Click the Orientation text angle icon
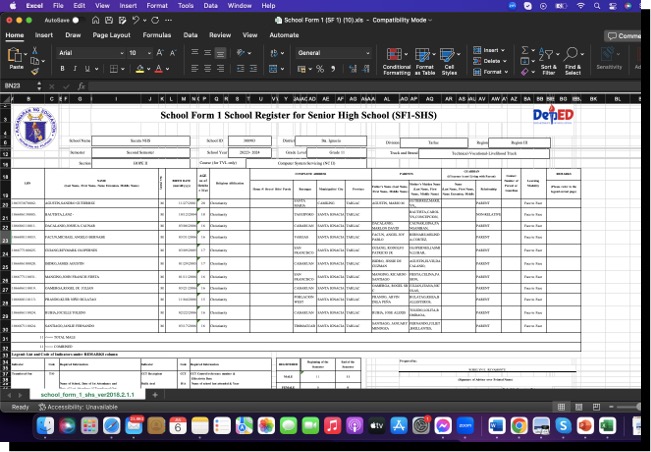The image size is (651, 452). (241, 53)
